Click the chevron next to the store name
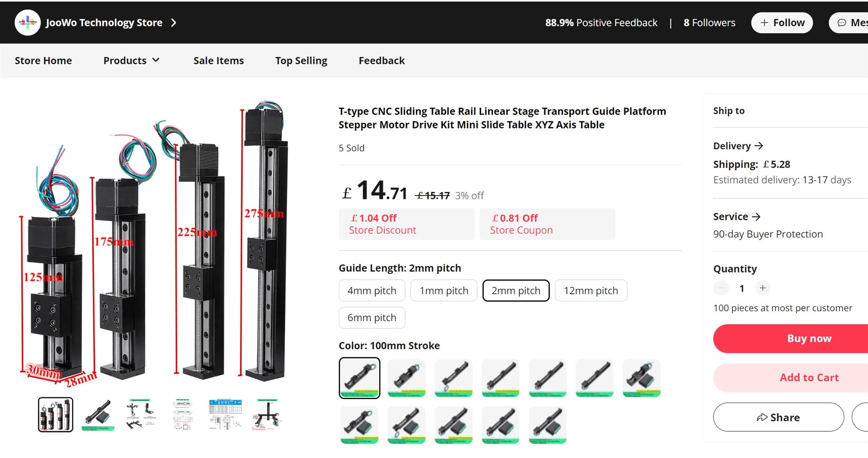The width and height of the screenshot is (868, 458). coord(174,23)
